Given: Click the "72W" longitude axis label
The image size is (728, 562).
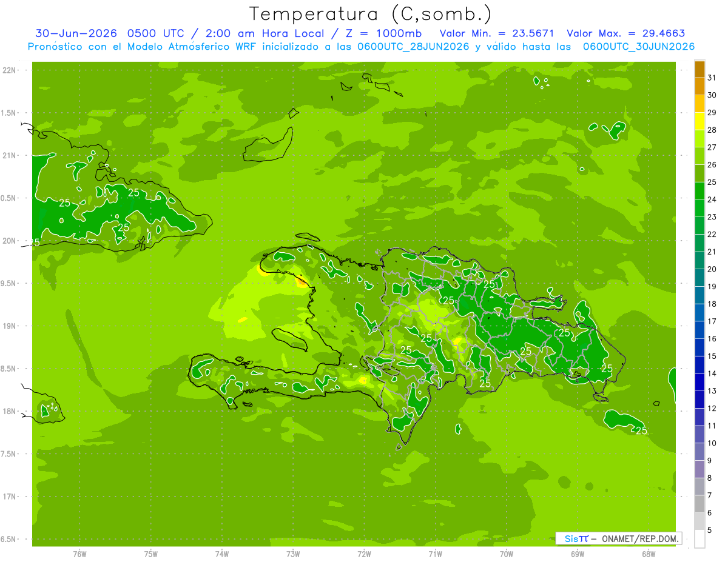Looking at the screenshot, I should [364, 554].
